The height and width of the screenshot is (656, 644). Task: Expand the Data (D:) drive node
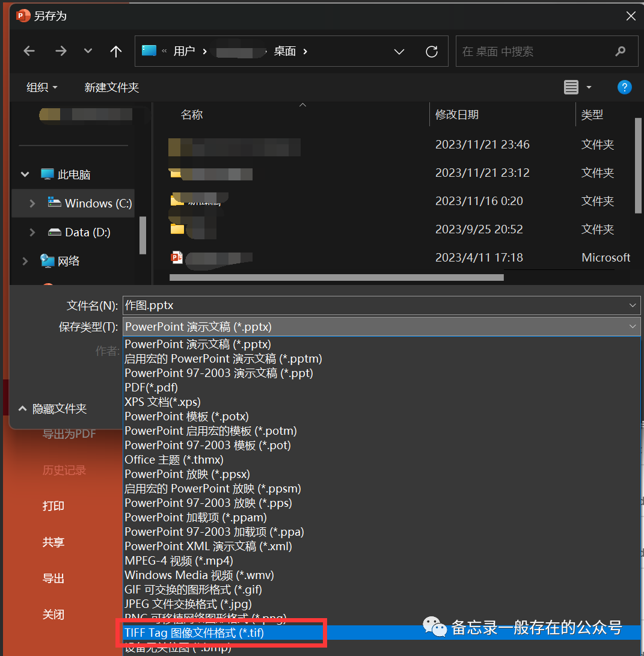[x=32, y=232]
